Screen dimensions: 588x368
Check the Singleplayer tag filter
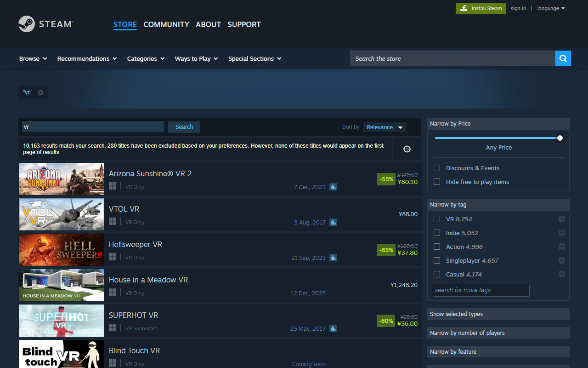point(437,260)
